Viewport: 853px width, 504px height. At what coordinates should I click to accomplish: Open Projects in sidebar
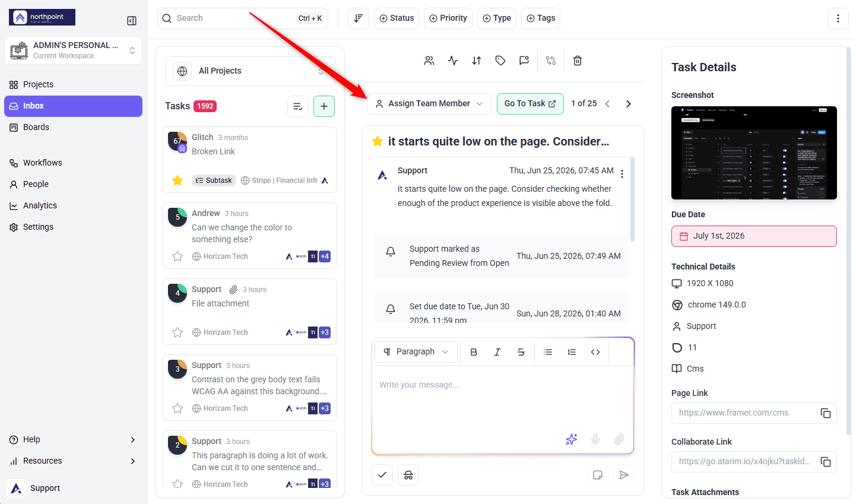point(73,85)
